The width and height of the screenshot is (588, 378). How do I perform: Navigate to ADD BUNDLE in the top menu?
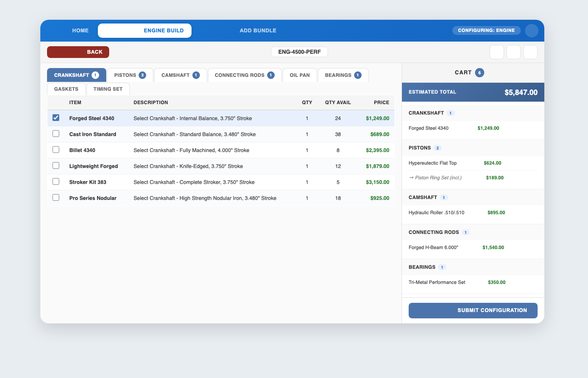pos(258,30)
